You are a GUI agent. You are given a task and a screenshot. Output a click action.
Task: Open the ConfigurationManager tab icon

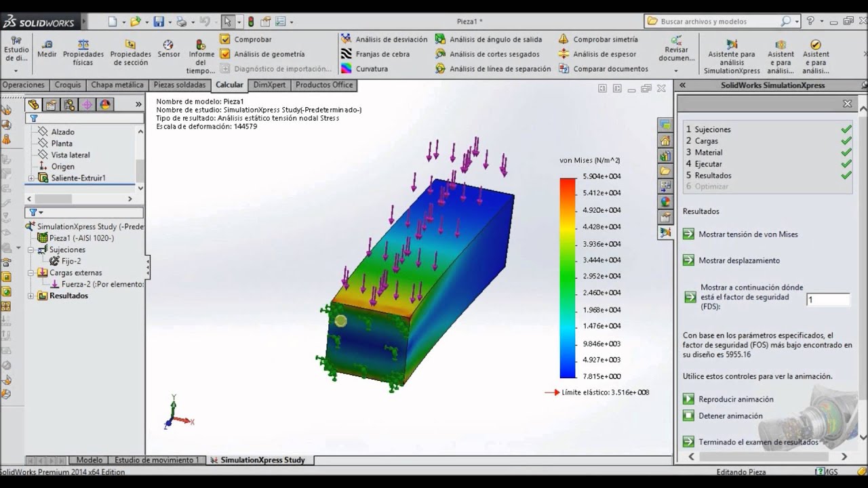(x=69, y=104)
